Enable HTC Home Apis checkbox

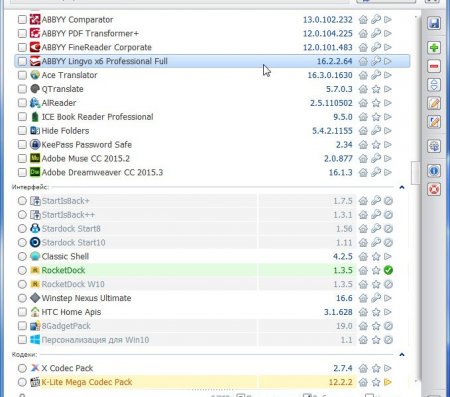[22, 312]
